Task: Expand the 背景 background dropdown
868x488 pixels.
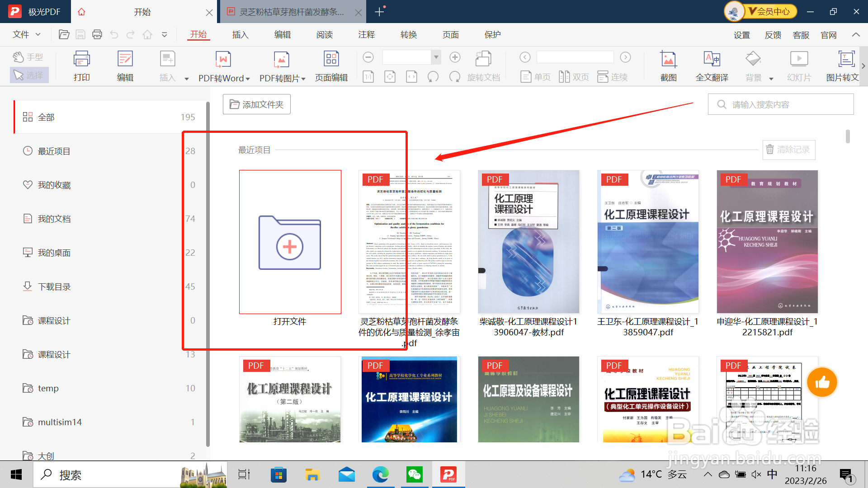Action: point(771,79)
